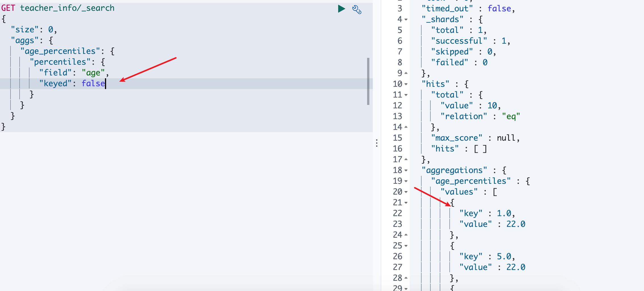Image resolution: width=644 pixels, height=291 pixels.
Task: Click the request editor vertical scrollbar
Action: 368,81
